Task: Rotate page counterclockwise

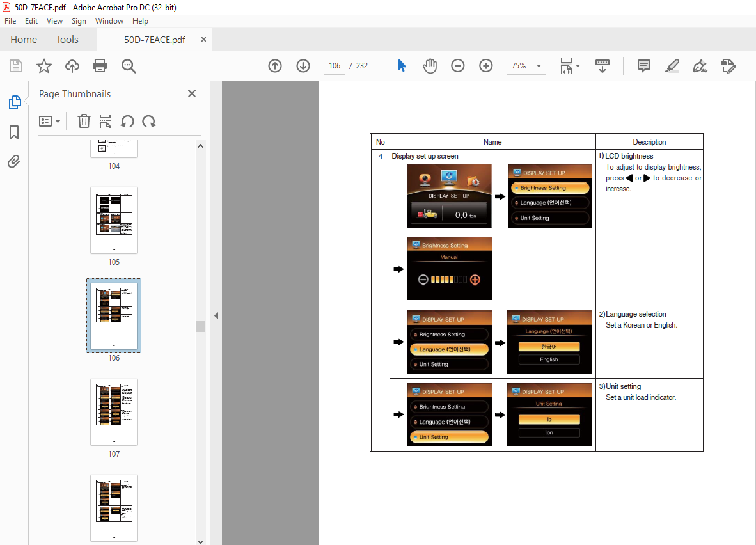Action: click(x=127, y=121)
